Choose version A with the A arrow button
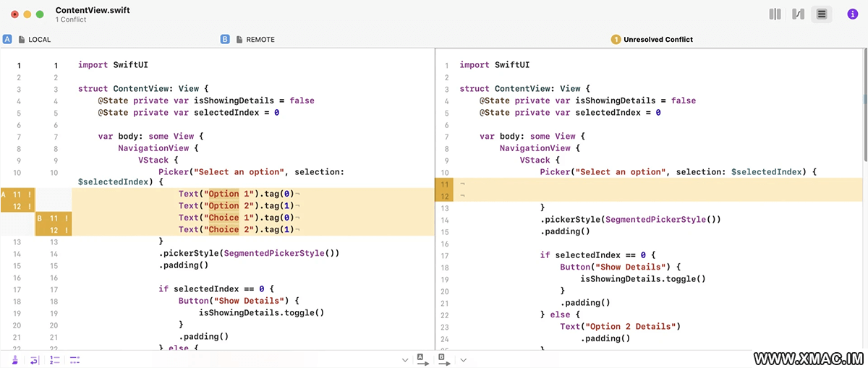868x368 pixels. (x=422, y=359)
